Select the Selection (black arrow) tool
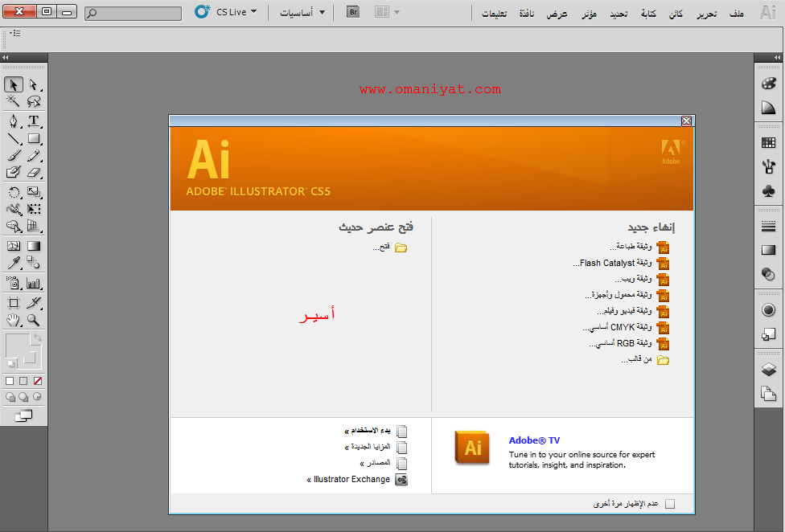Screen dimensions: 785x532 point(14,84)
